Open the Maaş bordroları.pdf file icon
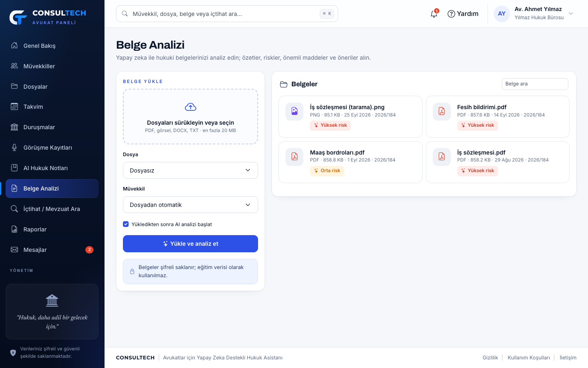This screenshot has width=588, height=368. pos(294,157)
